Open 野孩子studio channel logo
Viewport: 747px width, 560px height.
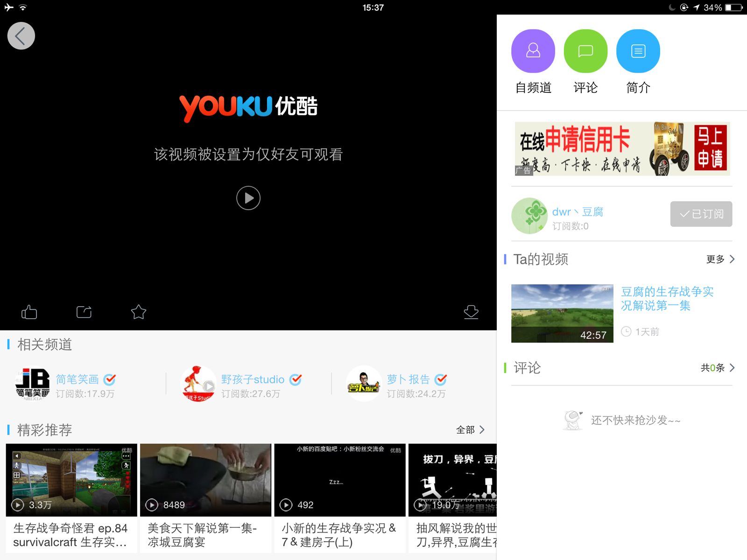[x=198, y=384]
